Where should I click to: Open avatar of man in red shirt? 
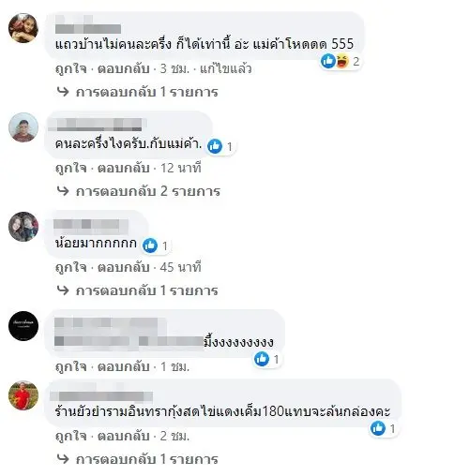point(23,395)
